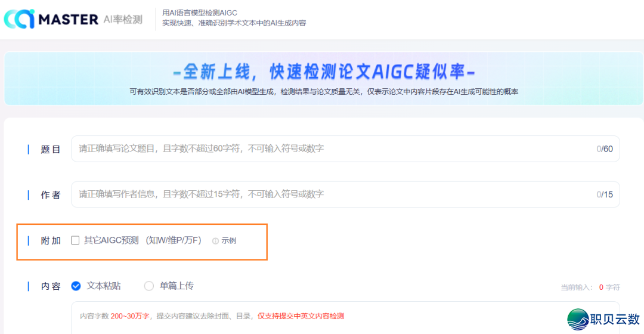Click the 题目 paper title input field
This screenshot has width=644, height=334.
click(x=345, y=149)
